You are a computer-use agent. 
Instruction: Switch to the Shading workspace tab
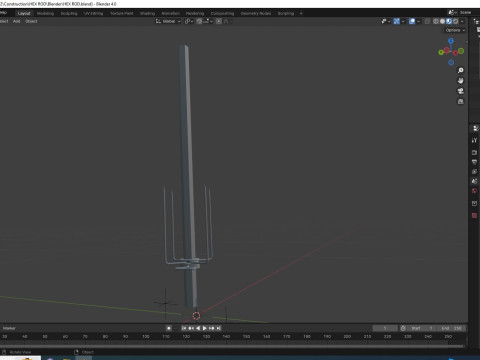pos(147,13)
